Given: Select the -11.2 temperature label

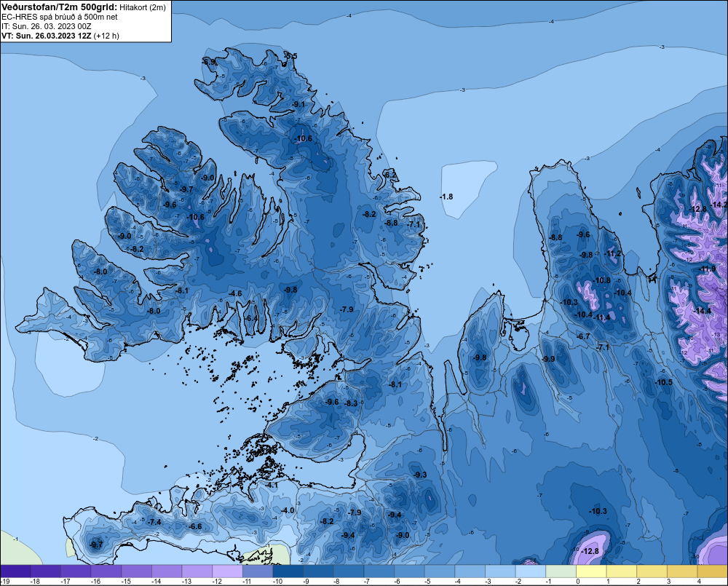Looking at the screenshot, I should click(x=612, y=253).
